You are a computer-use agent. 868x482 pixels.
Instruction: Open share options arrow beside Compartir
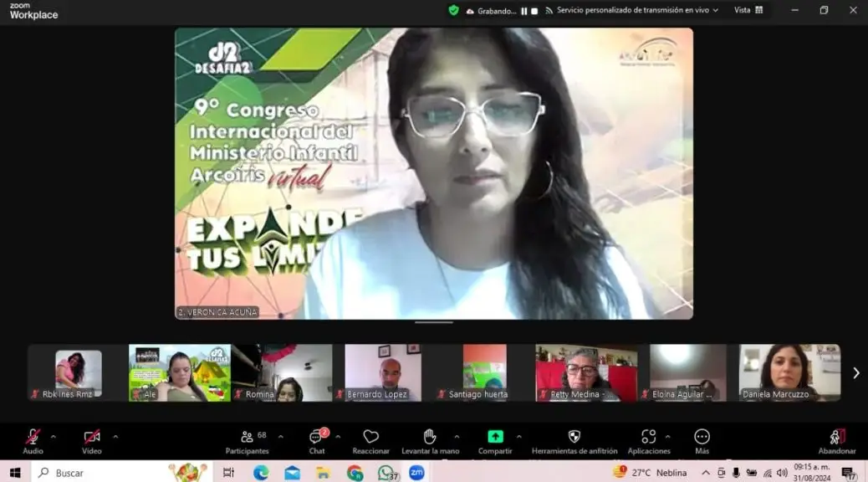point(518,437)
